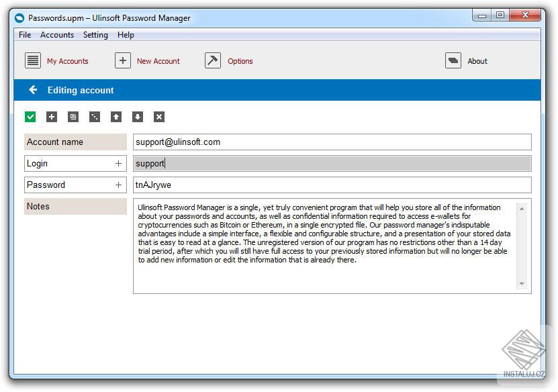This screenshot has height=392, width=558.
Task: Click the Options label
Action: coord(240,61)
